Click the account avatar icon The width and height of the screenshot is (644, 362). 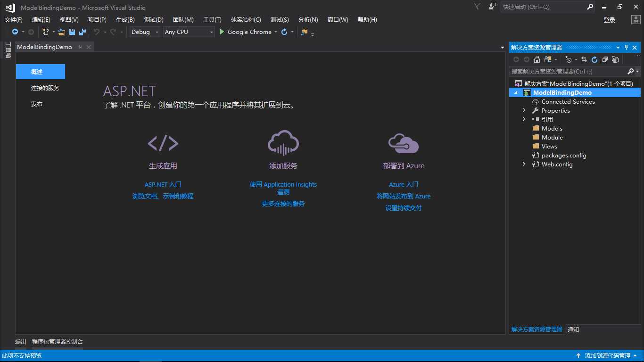pyautogui.click(x=636, y=20)
